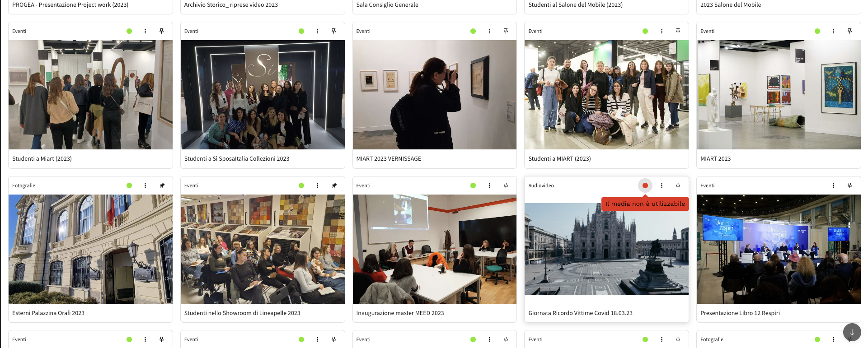Unpin Studenti nello Showroom di Lineapelle card
This screenshot has width=868, height=348.
(x=334, y=186)
